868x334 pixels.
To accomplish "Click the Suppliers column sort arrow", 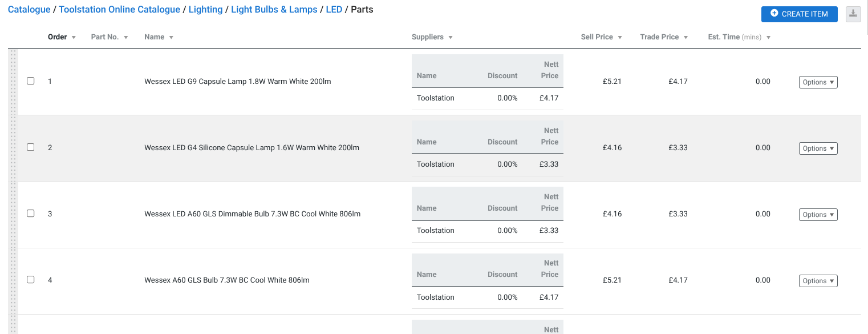I will [x=451, y=38].
